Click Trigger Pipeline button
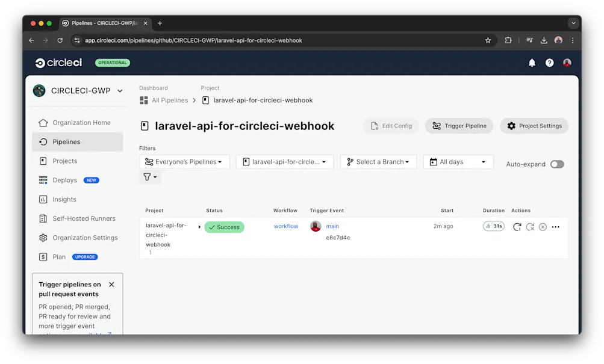 pos(459,126)
